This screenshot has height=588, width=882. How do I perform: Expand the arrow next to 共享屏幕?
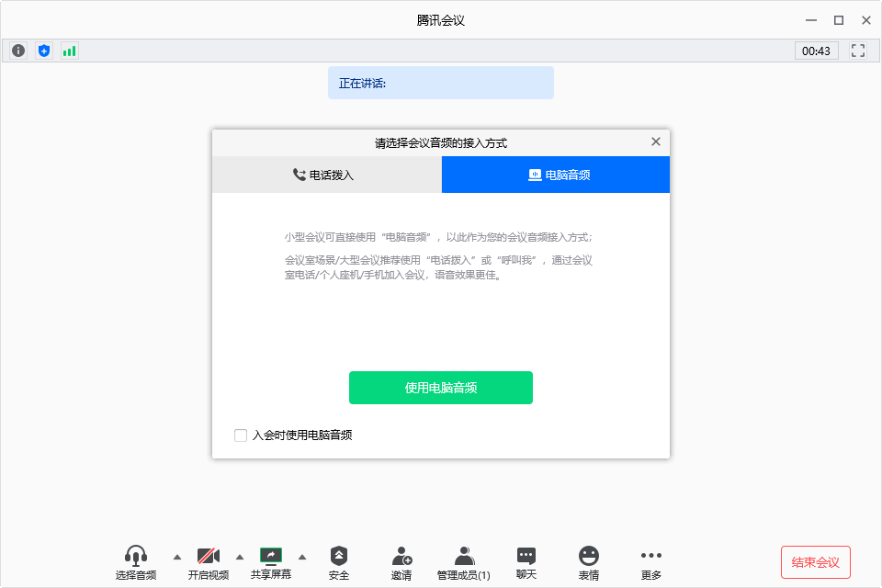302,557
